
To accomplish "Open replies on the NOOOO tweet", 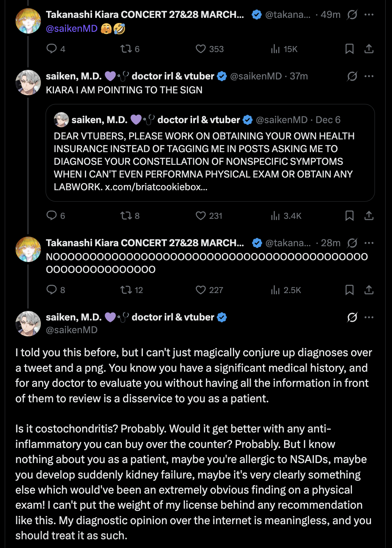I will [52, 290].
